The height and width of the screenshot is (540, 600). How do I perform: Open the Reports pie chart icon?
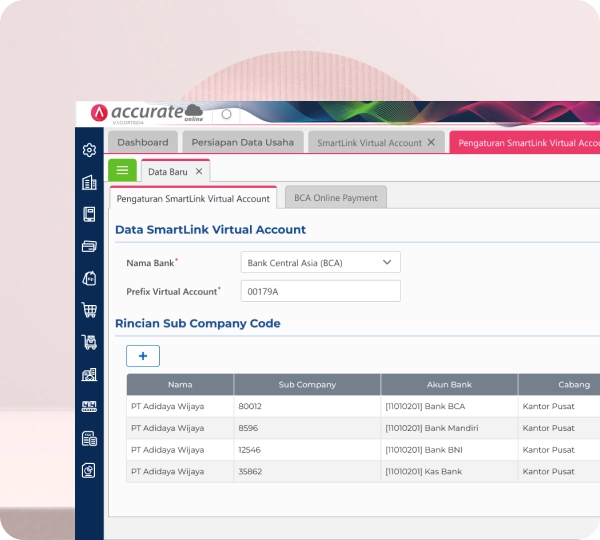(89, 471)
